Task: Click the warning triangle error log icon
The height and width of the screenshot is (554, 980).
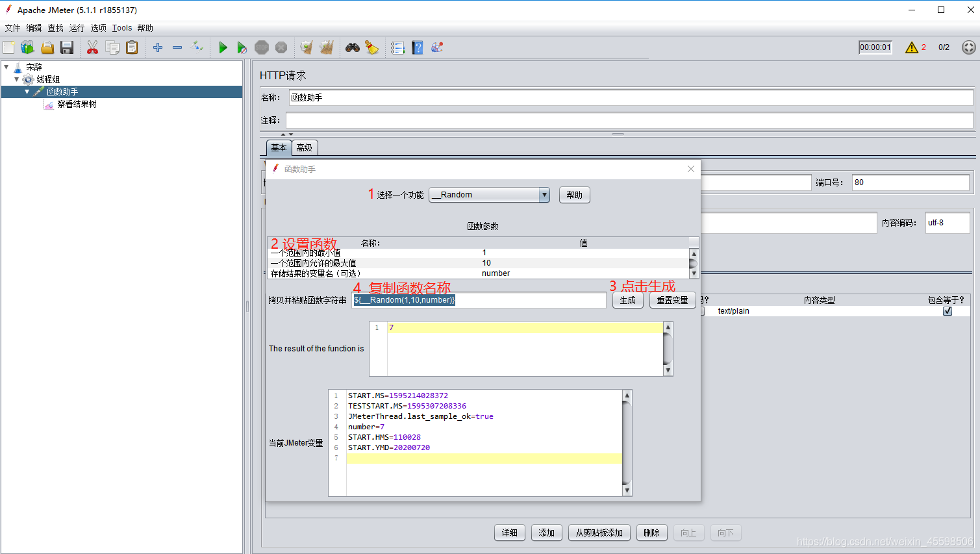Action: [x=912, y=47]
